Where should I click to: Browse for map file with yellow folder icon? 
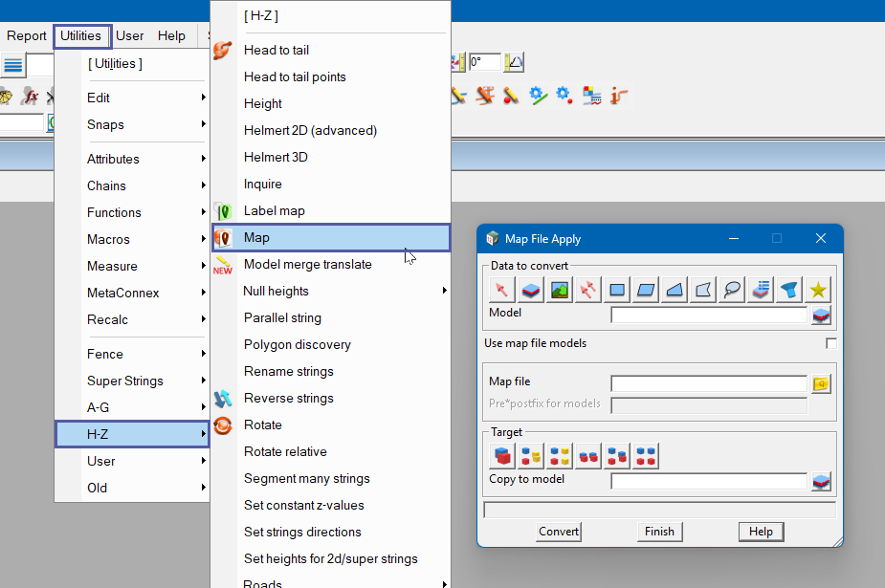[x=821, y=383]
